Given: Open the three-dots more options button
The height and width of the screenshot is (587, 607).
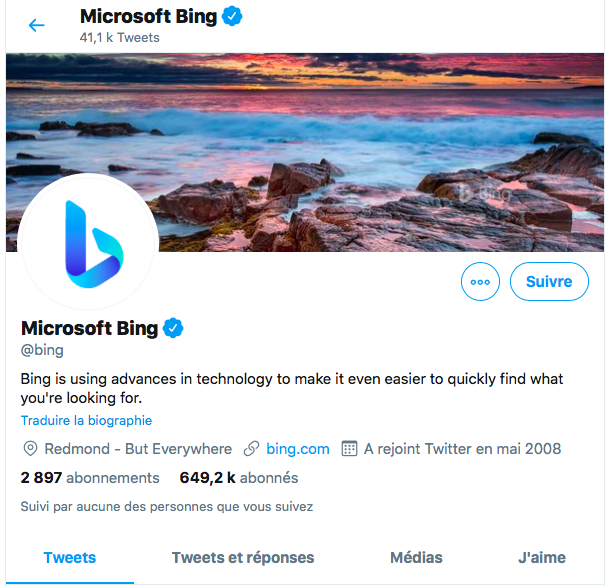Looking at the screenshot, I should [x=480, y=282].
